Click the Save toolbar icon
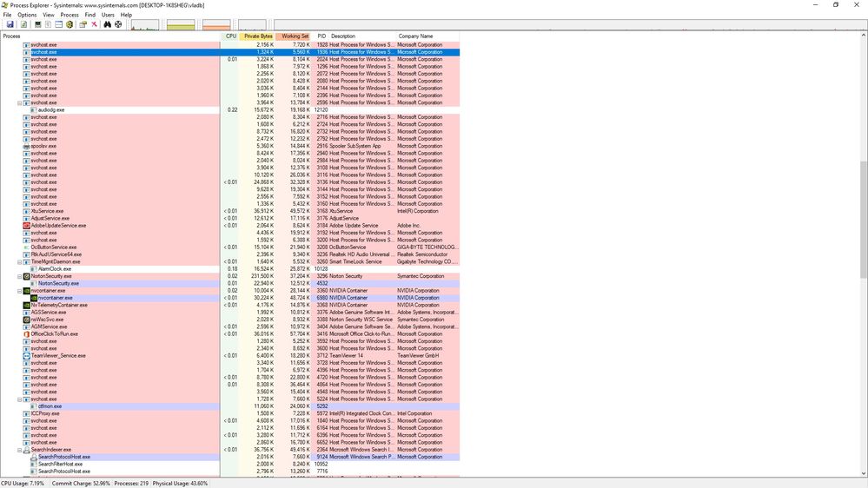868x488 pixels. [x=10, y=24]
